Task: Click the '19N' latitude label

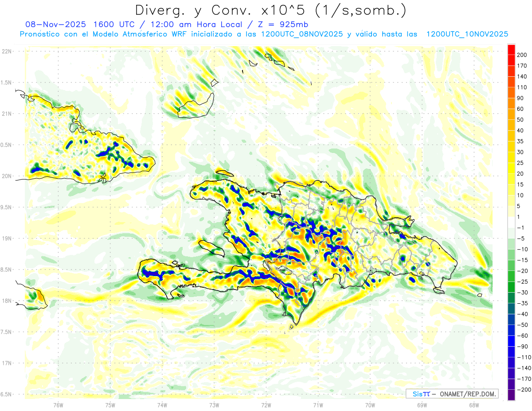Action: 7,239
